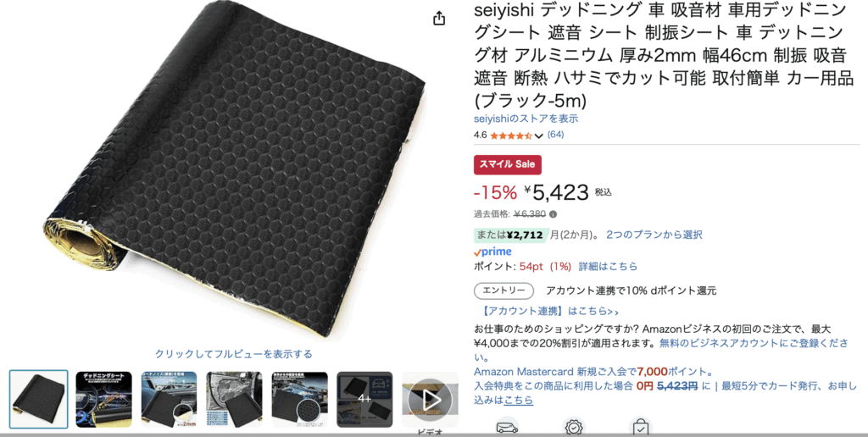Click the Prime logo badge

(x=492, y=252)
